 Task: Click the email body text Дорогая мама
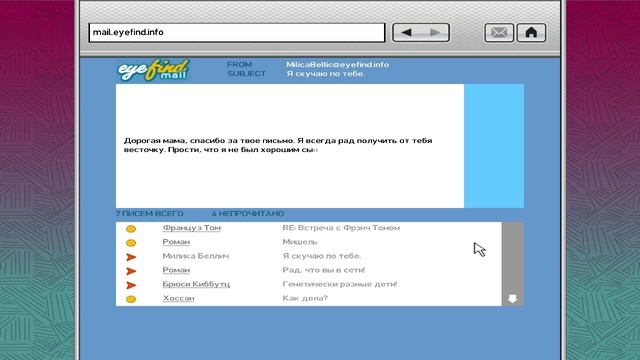(x=155, y=141)
